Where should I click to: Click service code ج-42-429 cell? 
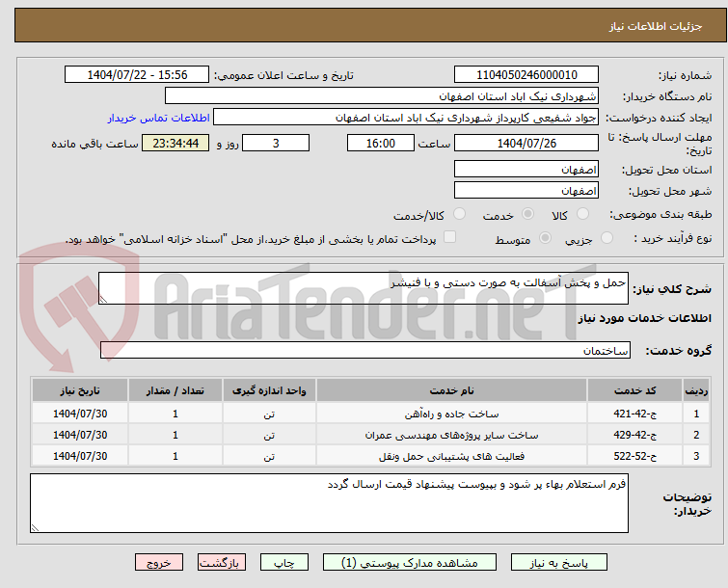tap(634, 435)
